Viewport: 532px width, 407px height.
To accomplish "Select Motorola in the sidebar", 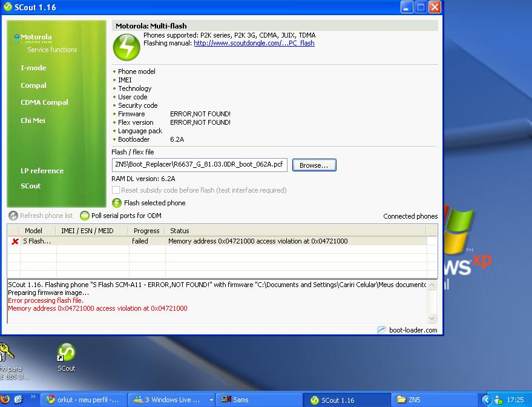I will pos(36,37).
